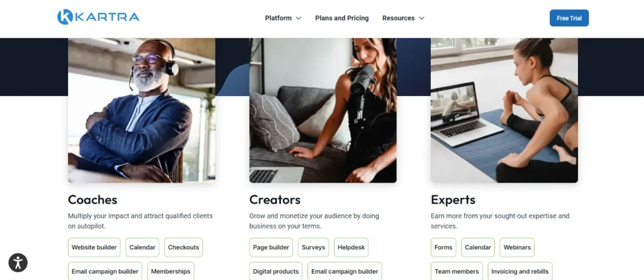Choose the Memberships tag under Coaches
The image size is (644, 280).
[x=170, y=271]
